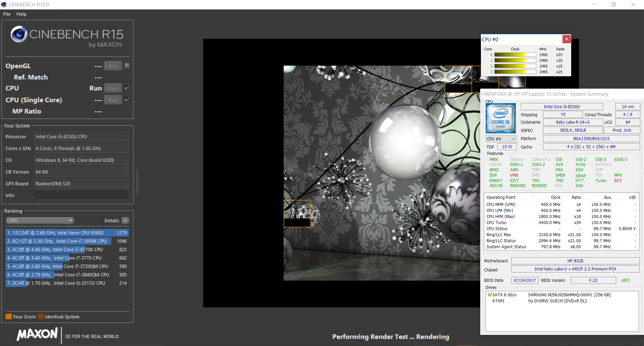Restore down the Cinebench window
Screen dimensions: 644x346
(x=613, y=4)
